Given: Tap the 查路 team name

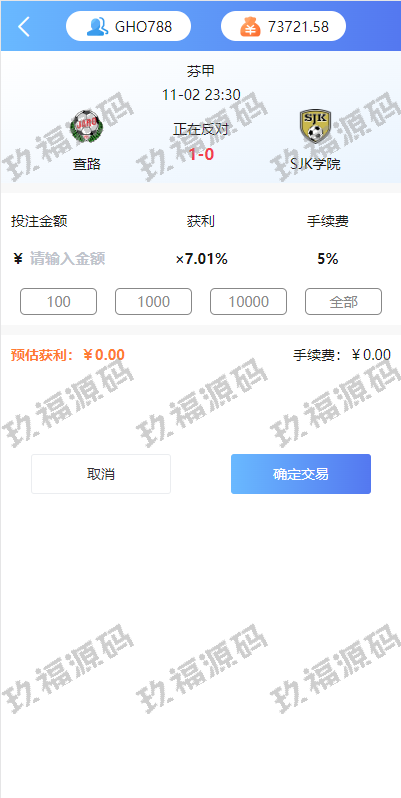Looking at the screenshot, I should click(87, 164).
